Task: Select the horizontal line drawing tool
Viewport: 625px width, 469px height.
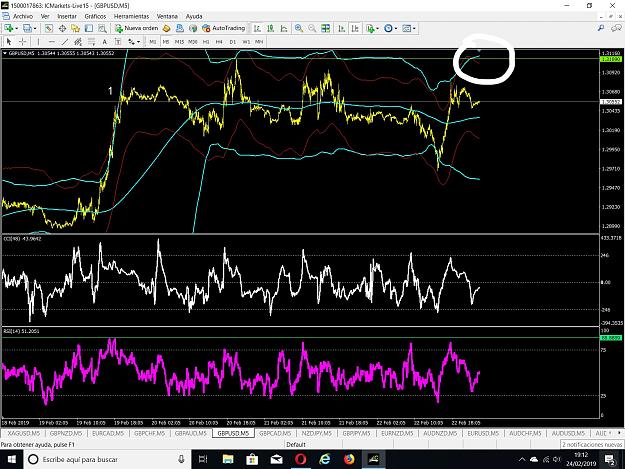Action: click(x=51, y=41)
